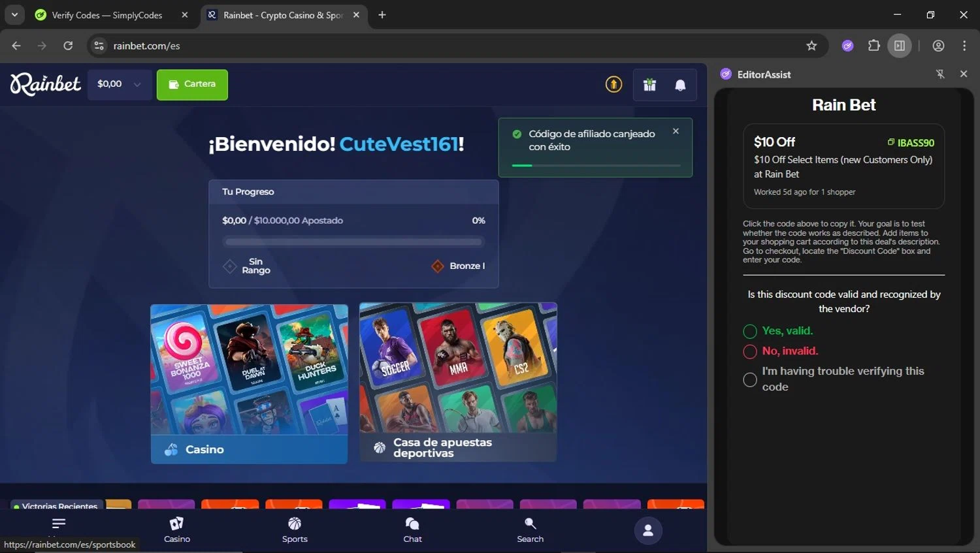The height and width of the screenshot is (553, 980).
Task: Select I'm having trouble verifying option
Action: coord(750,379)
